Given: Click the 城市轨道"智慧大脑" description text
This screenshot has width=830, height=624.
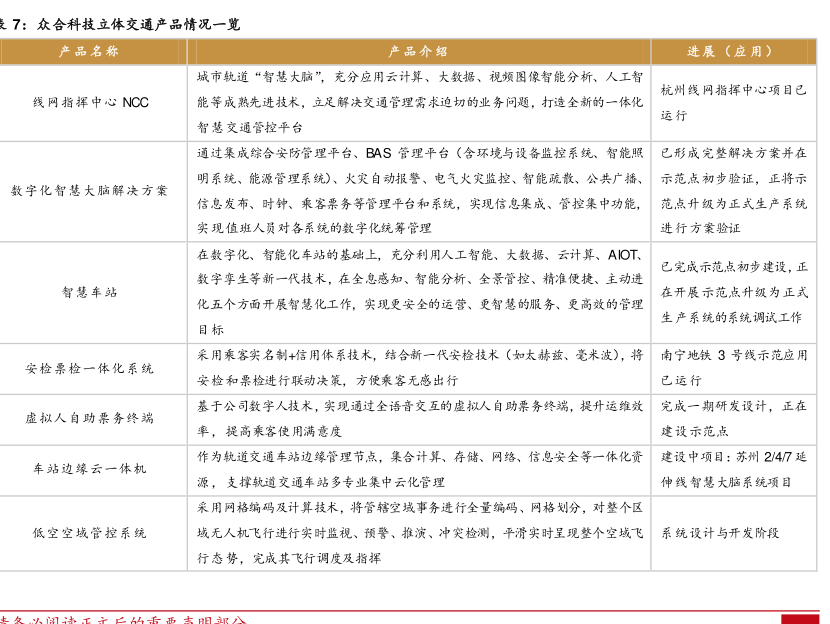Looking at the screenshot, I should point(419,102).
